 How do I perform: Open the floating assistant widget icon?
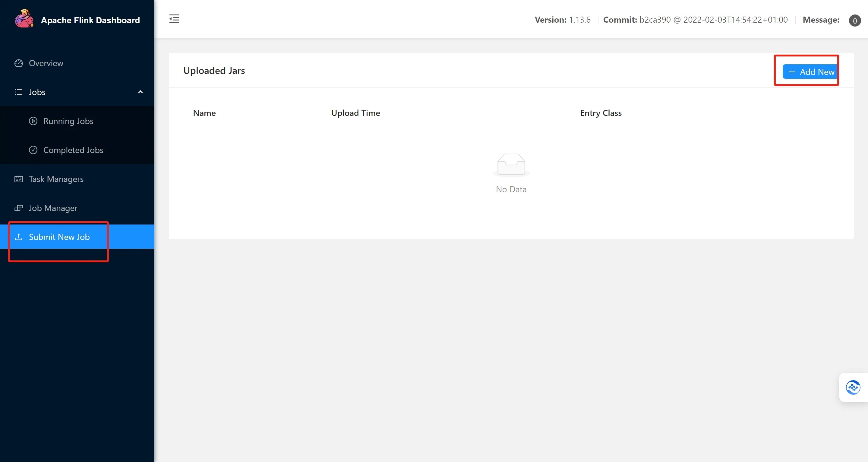(x=853, y=387)
